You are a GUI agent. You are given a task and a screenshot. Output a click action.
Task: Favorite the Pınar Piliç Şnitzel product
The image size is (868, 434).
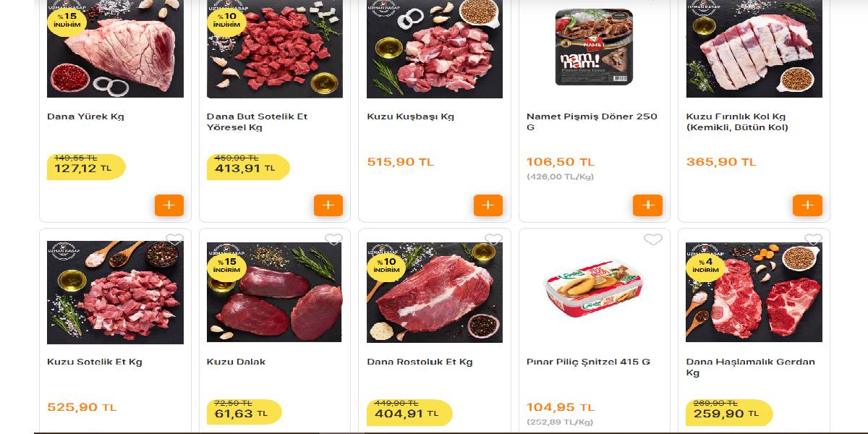coord(654,239)
